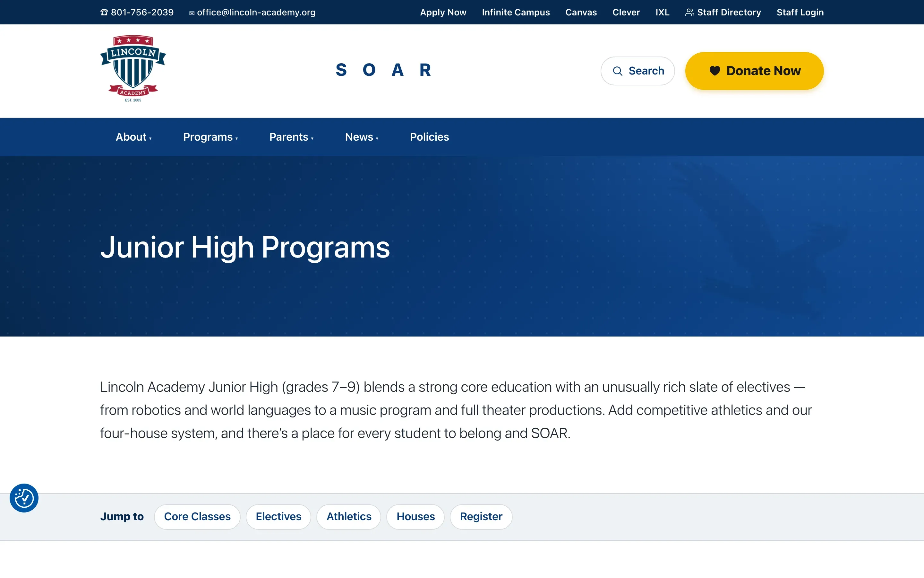This screenshot has width=924, height=578.
Task: Click the heart icon on Donate Now
Action: click(715, 71)
